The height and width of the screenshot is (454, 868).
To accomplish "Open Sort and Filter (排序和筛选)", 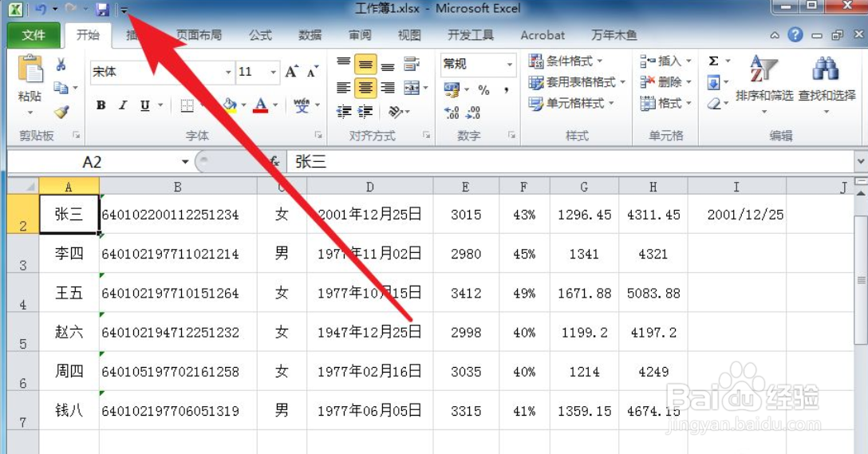I will [x=764, y=83].
